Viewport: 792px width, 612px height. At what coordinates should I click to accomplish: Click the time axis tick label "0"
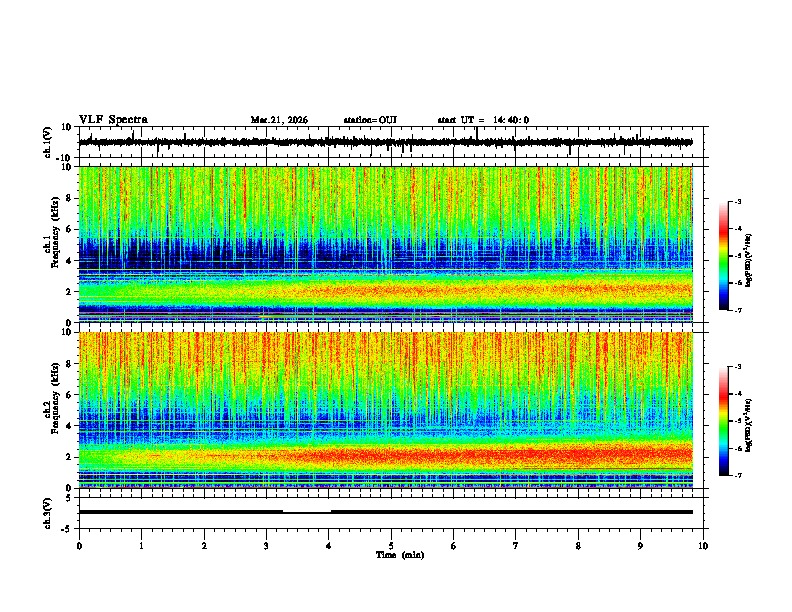coord(79,546)
